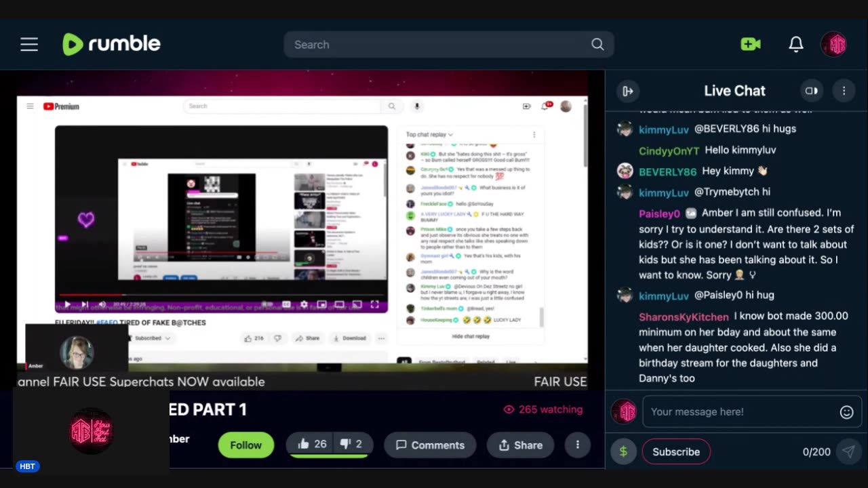Click the red YouTube progress bar

222,295
